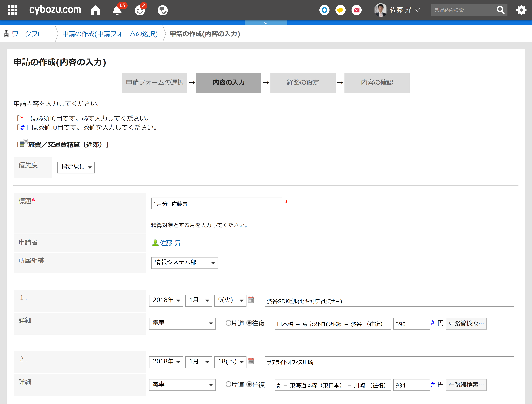Click the smiley face icon with 2 badge

(x=140, y=10)
